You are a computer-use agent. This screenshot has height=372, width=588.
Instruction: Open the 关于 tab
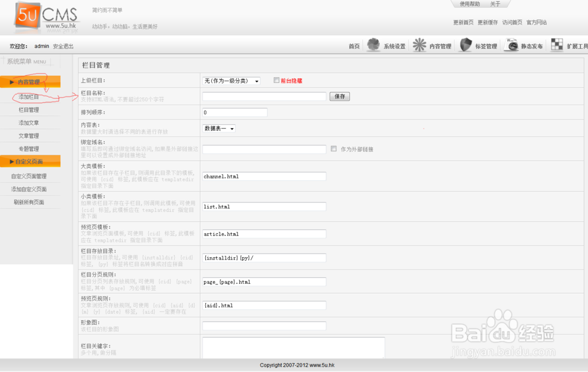(495, 4)
